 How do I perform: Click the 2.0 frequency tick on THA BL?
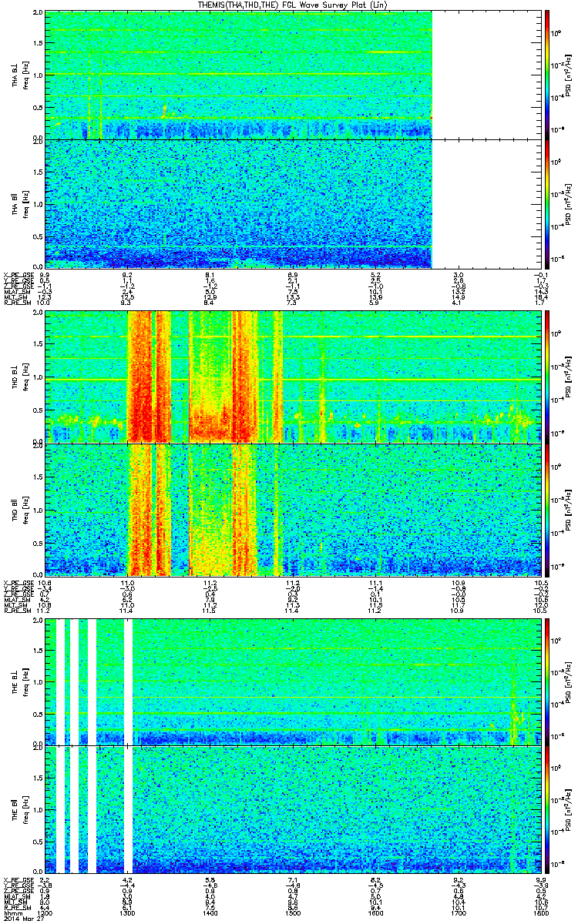39,14
